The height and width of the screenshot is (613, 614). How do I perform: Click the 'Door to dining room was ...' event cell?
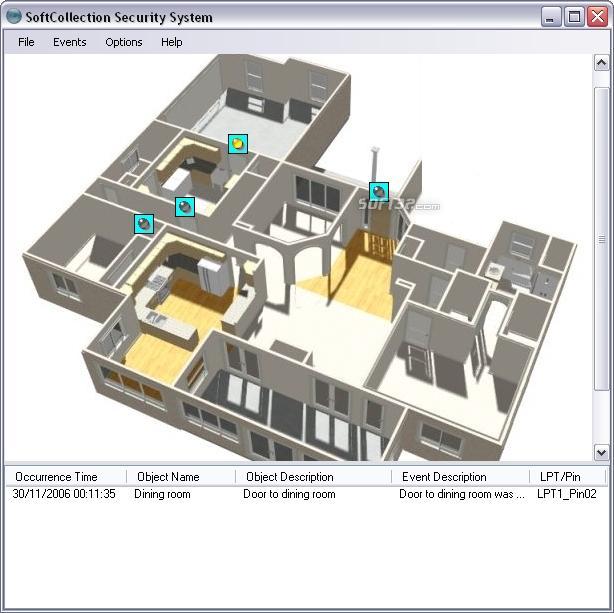(x=462, y=494)
